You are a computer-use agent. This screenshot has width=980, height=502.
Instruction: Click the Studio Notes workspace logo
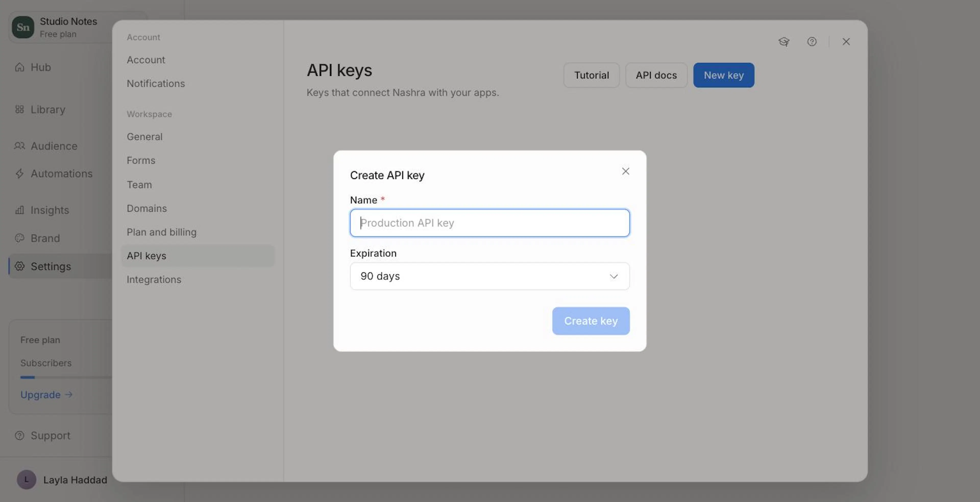(x=23, y=27)
